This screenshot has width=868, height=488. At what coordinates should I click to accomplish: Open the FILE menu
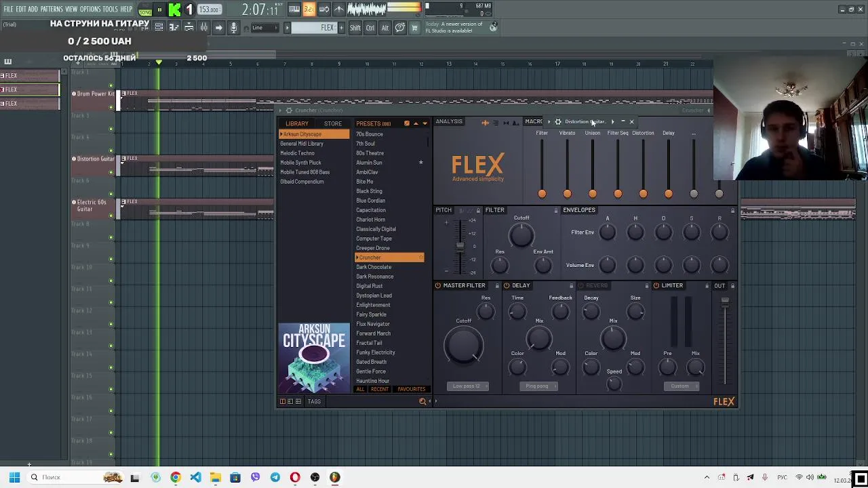click(8, 9)
